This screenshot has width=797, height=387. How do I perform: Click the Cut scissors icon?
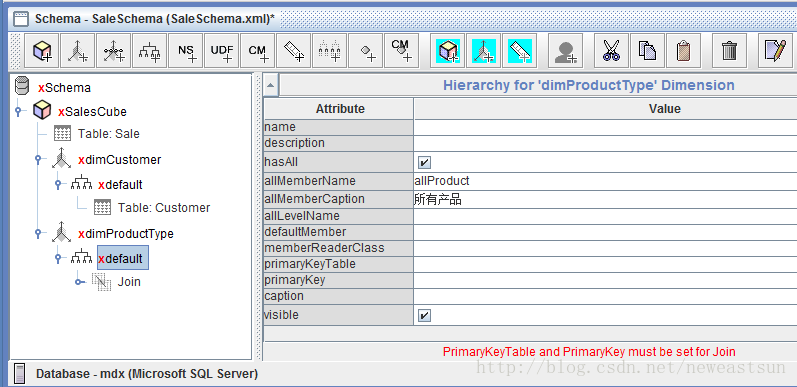pyautogui.click(x=611, y=50)
